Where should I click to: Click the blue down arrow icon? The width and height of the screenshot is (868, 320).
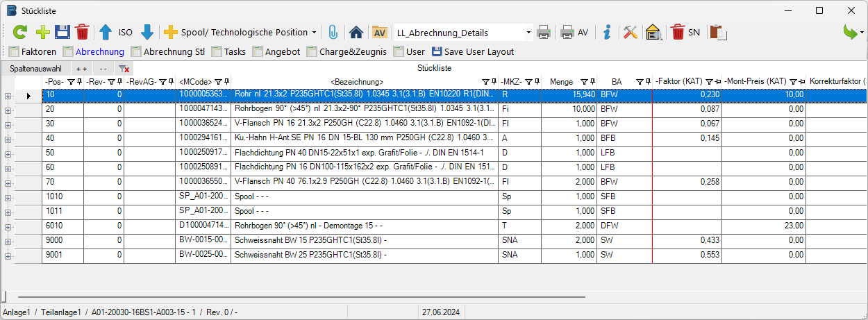coord(147,32)
